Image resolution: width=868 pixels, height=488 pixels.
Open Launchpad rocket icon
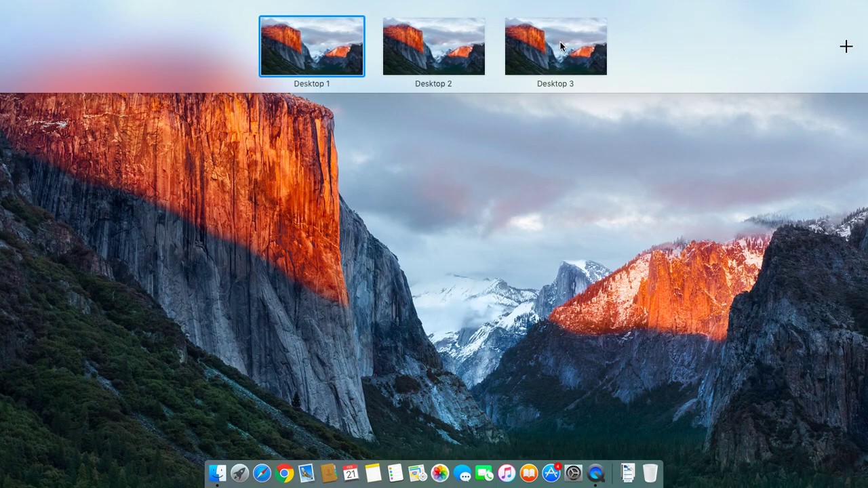[x=239, y=473]
